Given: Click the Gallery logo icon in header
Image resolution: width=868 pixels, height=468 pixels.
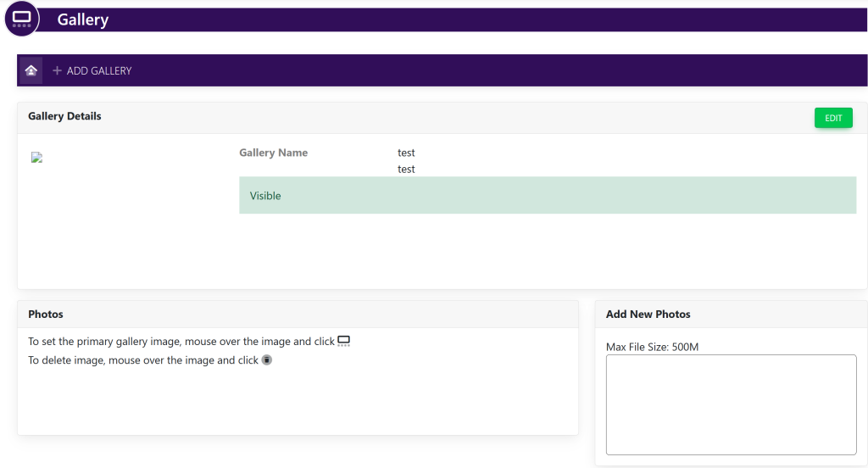Looking at the screenshot, I should coord(22,19).
